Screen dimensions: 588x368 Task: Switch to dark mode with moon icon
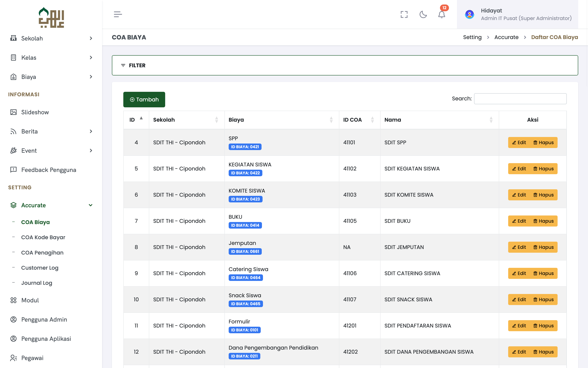point(423,14)
